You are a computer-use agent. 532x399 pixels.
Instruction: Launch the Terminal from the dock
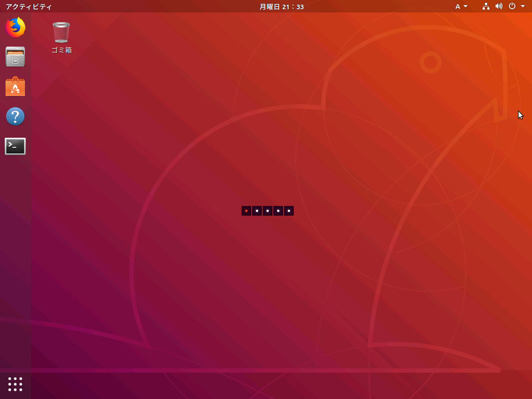15,146
